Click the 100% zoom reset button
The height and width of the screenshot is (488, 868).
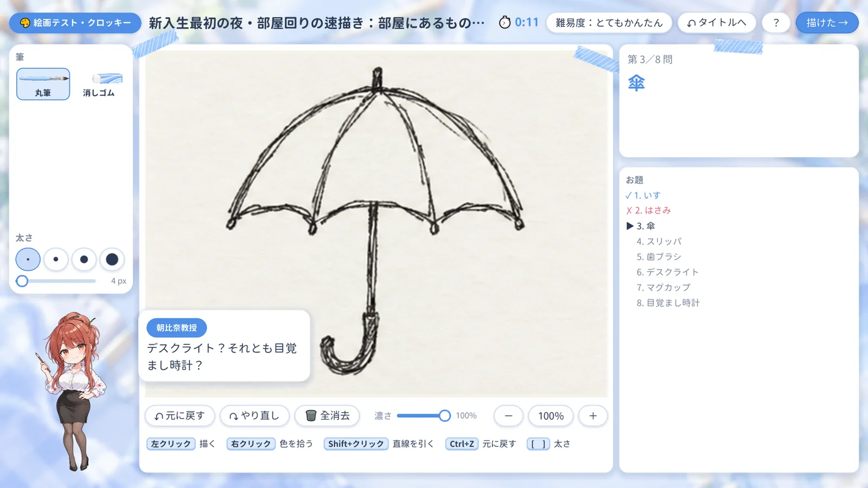click(551, 416)
